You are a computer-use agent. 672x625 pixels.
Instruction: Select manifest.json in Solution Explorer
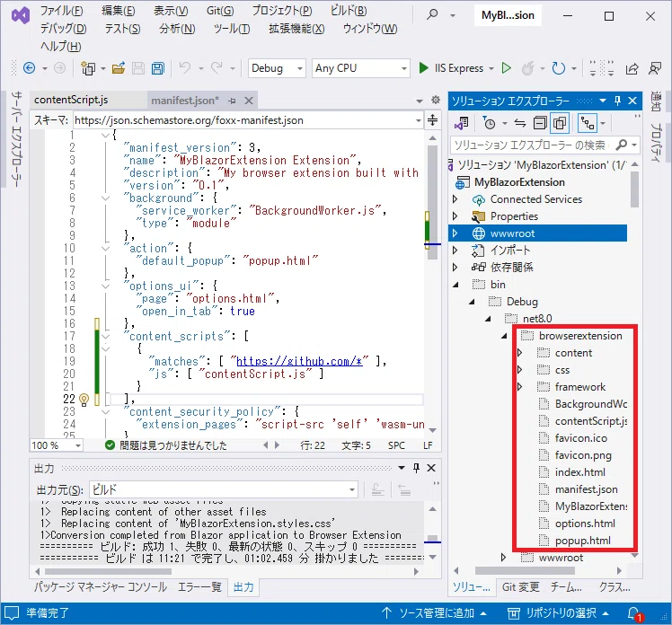point(586,489)
